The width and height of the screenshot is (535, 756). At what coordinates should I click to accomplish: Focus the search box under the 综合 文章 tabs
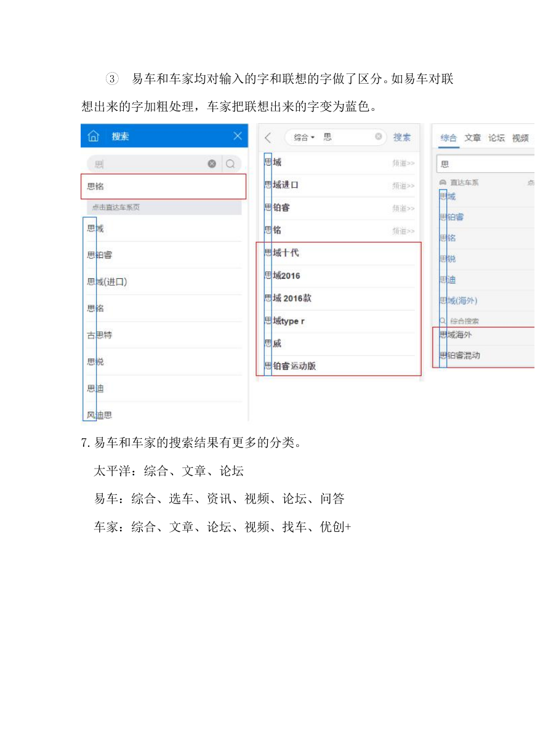(x=486, y=164)
